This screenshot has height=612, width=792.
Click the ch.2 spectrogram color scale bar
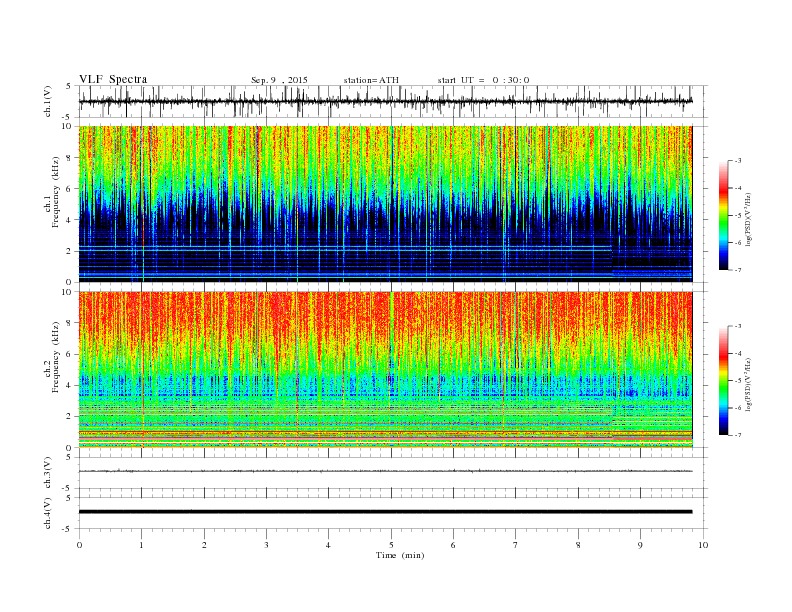(x=724, y=380)
